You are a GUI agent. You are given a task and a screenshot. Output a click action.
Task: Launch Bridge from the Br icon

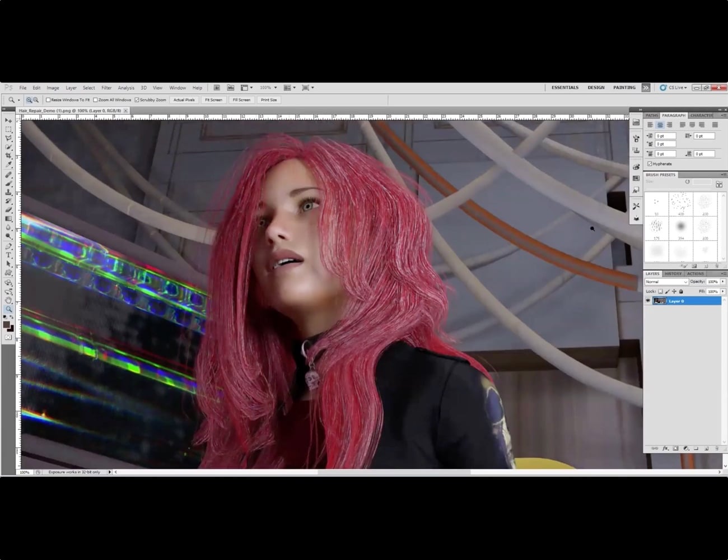pos(217,88)
